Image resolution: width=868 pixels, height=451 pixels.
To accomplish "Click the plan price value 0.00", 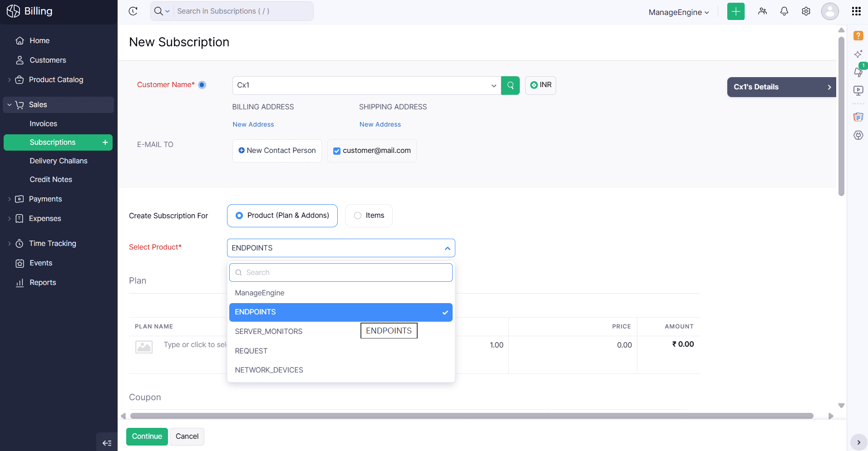I will click(x=624, y=345).
